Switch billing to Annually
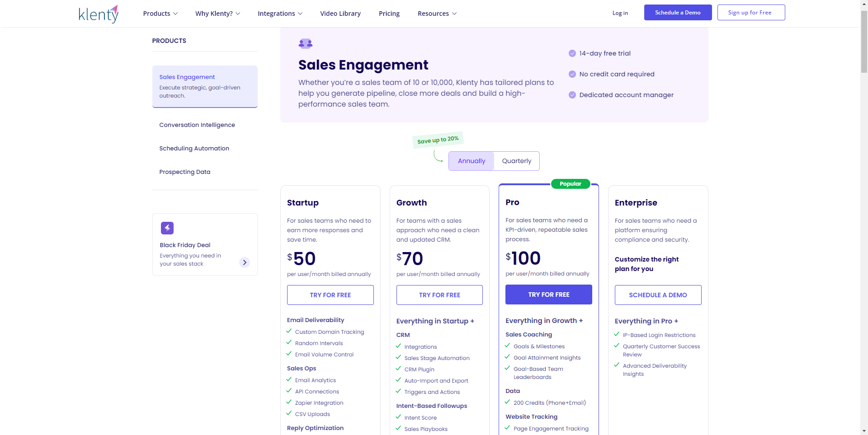This screenshot has height=435, width=868. click(472, 161)
